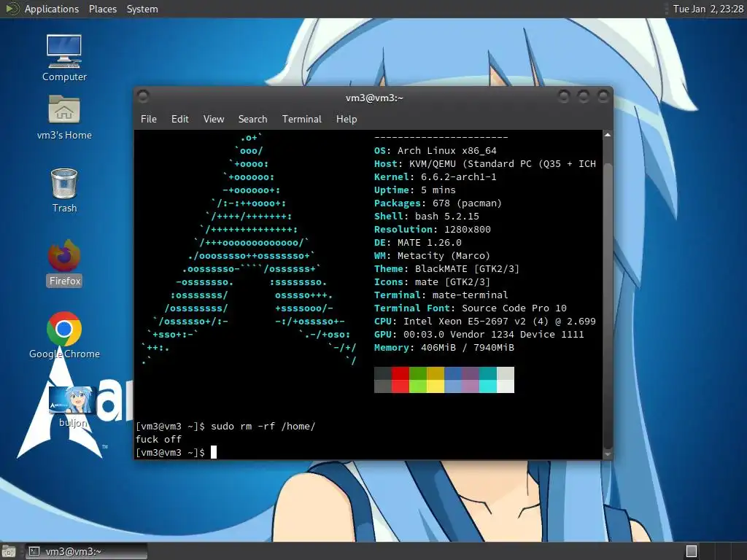Click the show desktop icon in bottom panel
The height and width of the screenshot is (560, 747).
9,551
